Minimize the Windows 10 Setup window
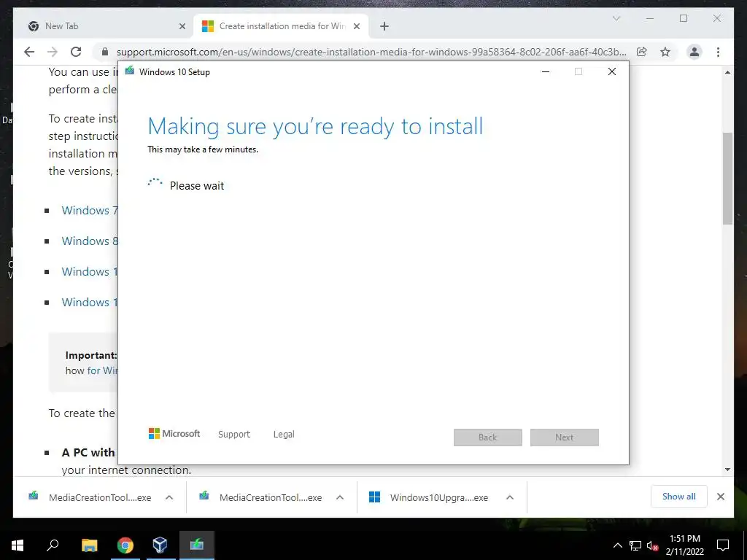The image size is (747, 560). [546, 71]
